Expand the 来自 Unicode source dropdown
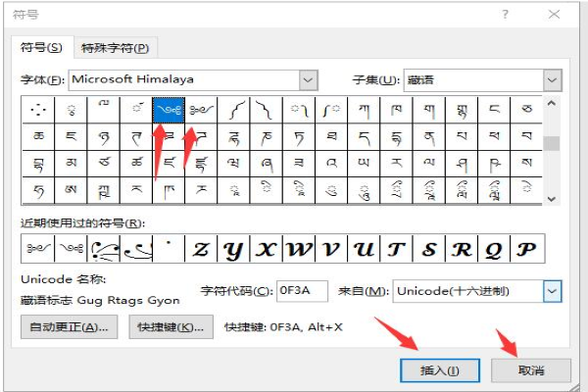The image size is (588, 392). tap(553, 291)
